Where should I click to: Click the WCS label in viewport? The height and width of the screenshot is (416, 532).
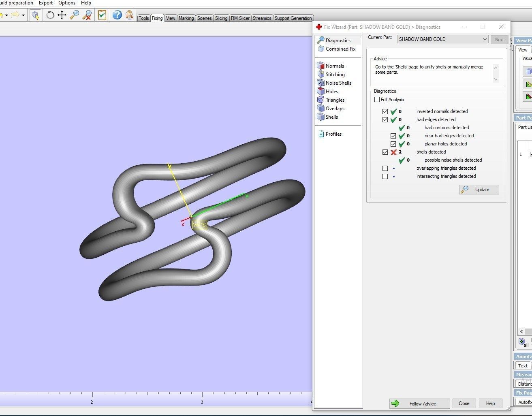click(199, 224)
